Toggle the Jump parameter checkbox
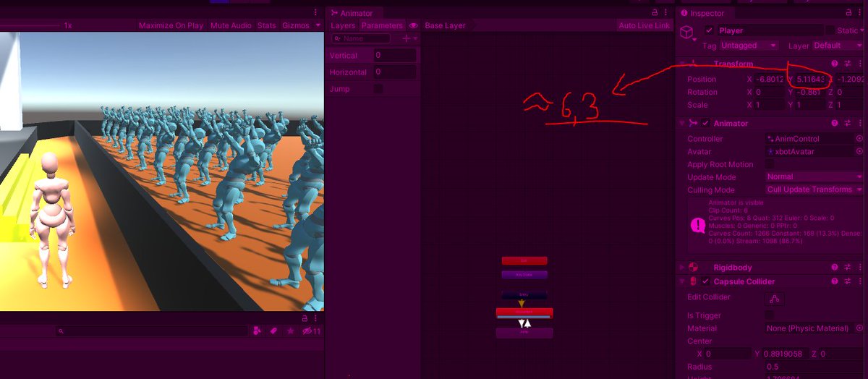This screenshot has width=868, height=379. (378, 89)
